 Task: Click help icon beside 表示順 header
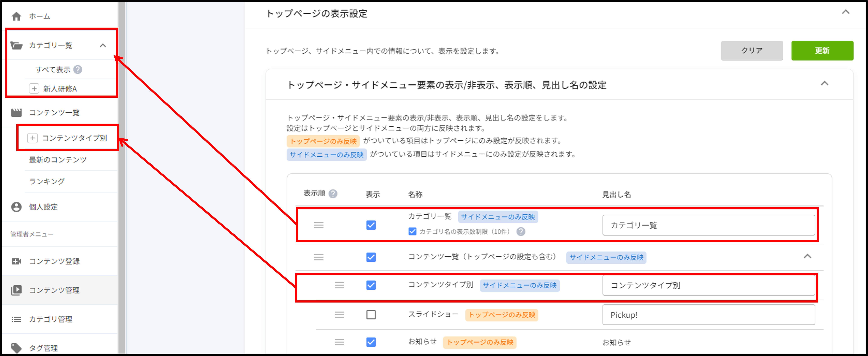tap(333, 194)
